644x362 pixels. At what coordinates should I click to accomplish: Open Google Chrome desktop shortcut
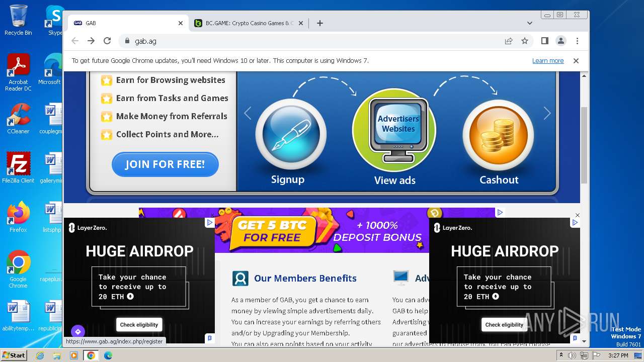point(18,269)
